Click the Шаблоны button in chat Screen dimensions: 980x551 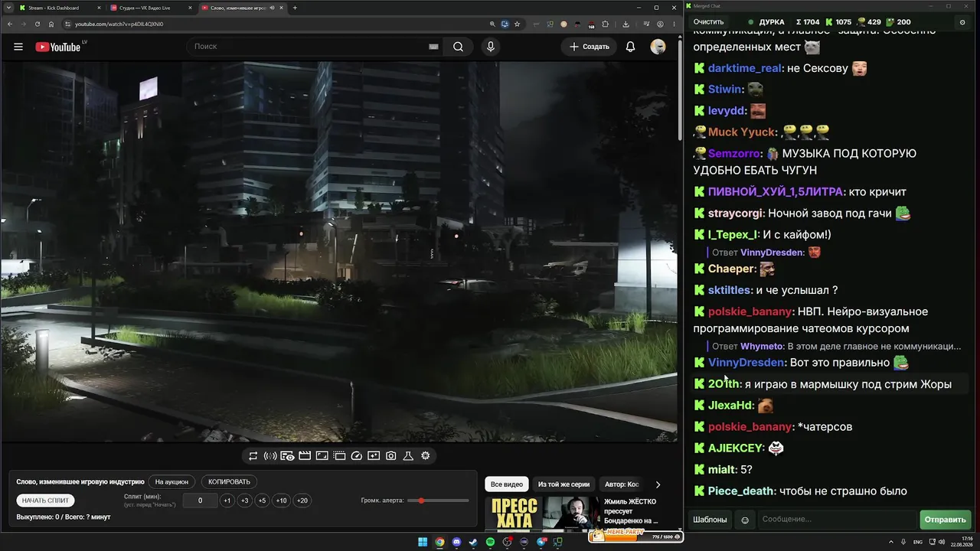(x=710, y=520)
